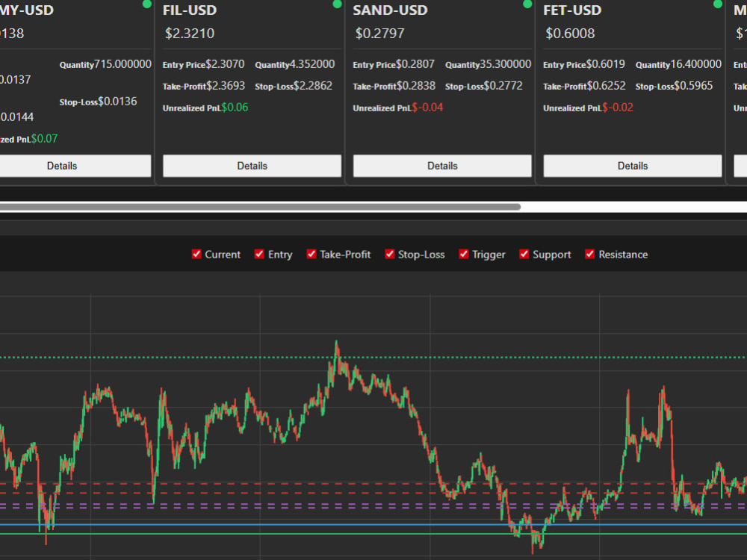The image size is (747, 560).
Task: Click quantity 715.000000 on leftmost card
Action: [x=123, y=64]
